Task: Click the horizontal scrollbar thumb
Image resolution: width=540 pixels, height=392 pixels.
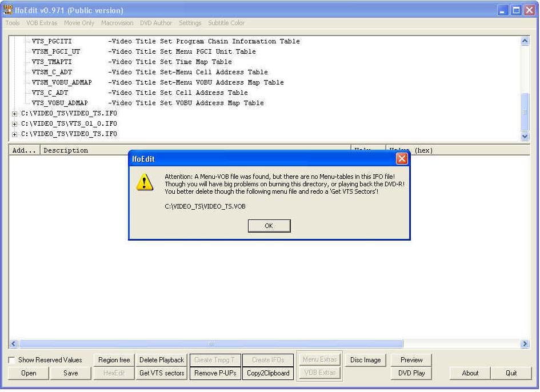Action: point(211,343)
